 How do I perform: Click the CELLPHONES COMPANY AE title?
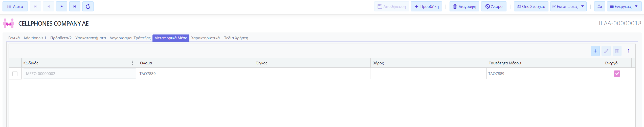[53, 24]
